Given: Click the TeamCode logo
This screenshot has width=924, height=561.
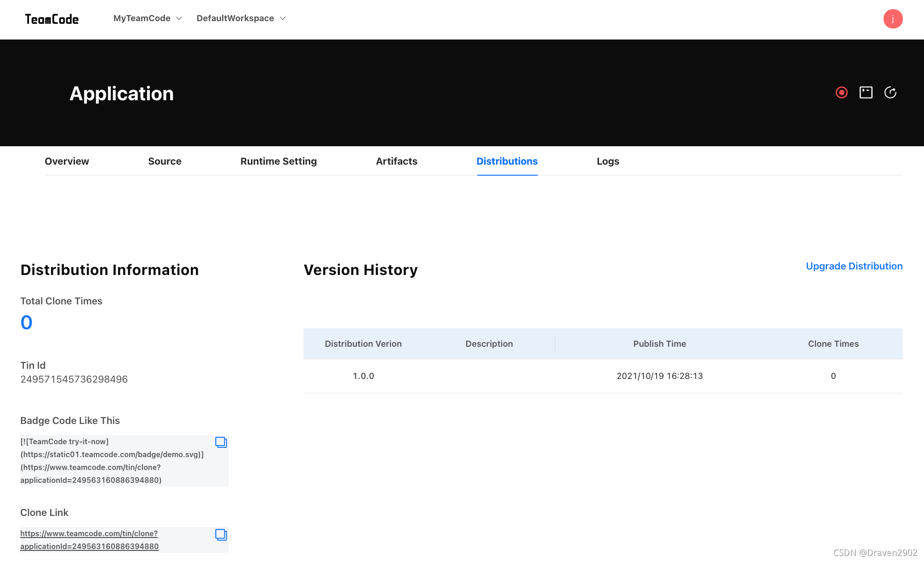Looking at the screenshot, I should [51, 19].
